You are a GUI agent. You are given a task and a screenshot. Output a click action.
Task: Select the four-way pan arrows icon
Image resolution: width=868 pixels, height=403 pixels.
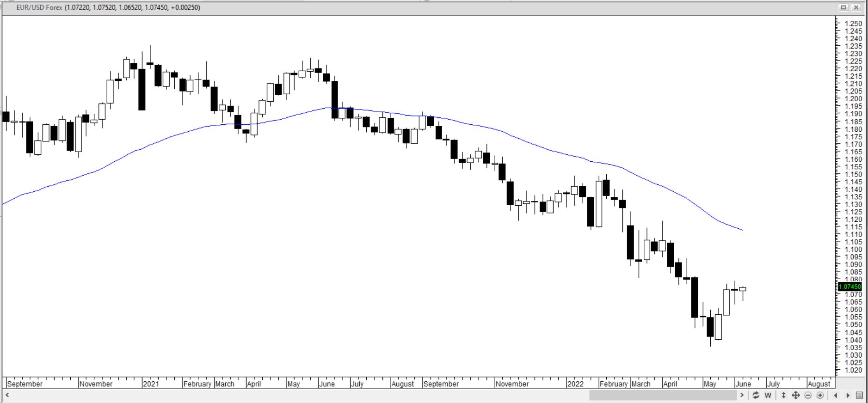(796, 395)
